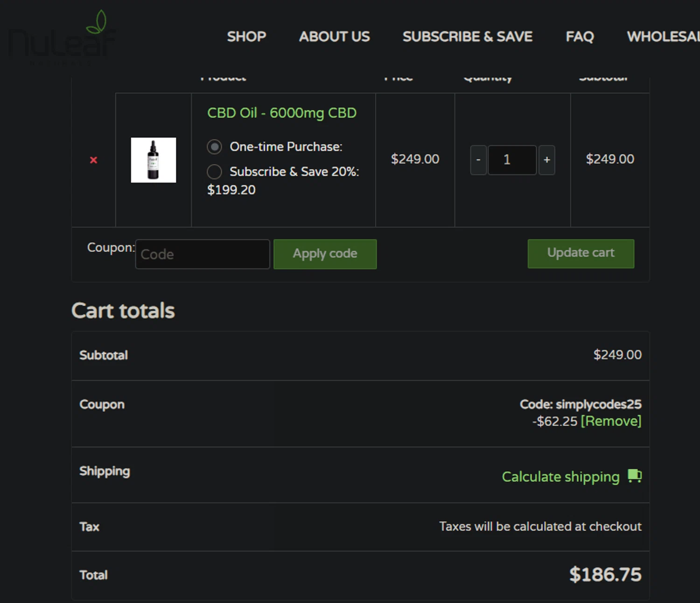Open CBD Oil - 6000mg CBD product link
The height and width of the screenshot is (603, 700).
click(x=282, y=113)
